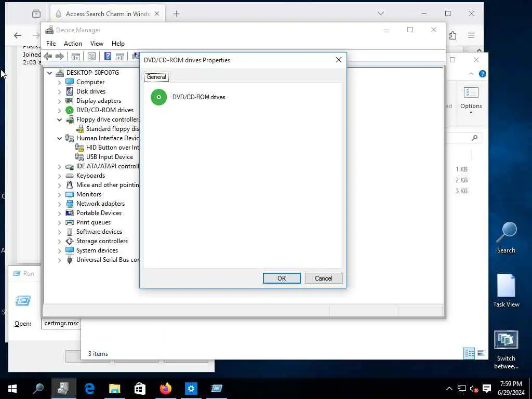The width and height of the screenshot is (532, 399).
Task: Click the green DVD/CD-ROM disc icon in Properties dialog
Action: click(159, 97)
